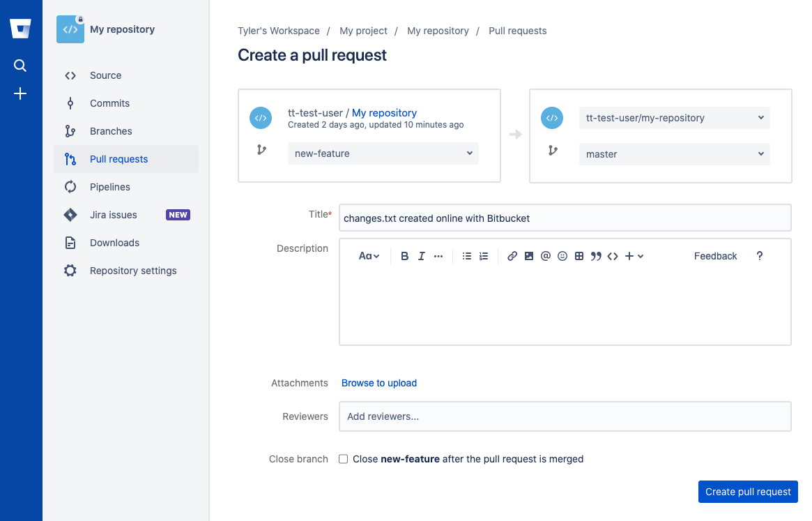Add a link using the link icon
This screenshot has height=521, width=812.
(x=512, y=256)
